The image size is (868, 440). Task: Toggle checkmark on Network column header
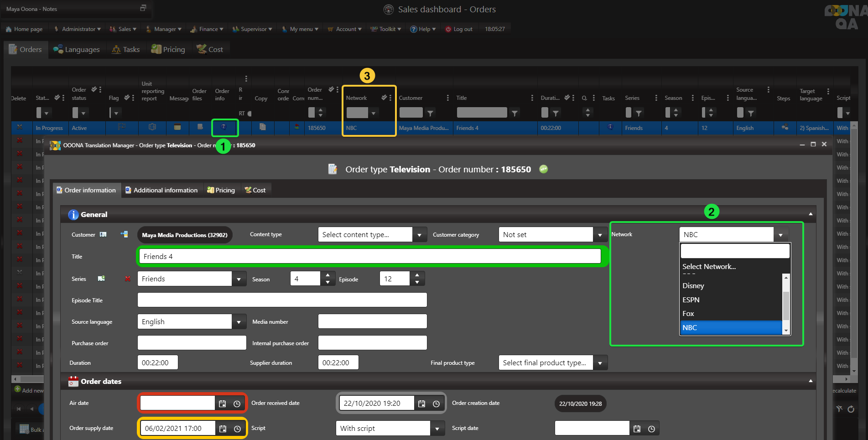point(384,98)
